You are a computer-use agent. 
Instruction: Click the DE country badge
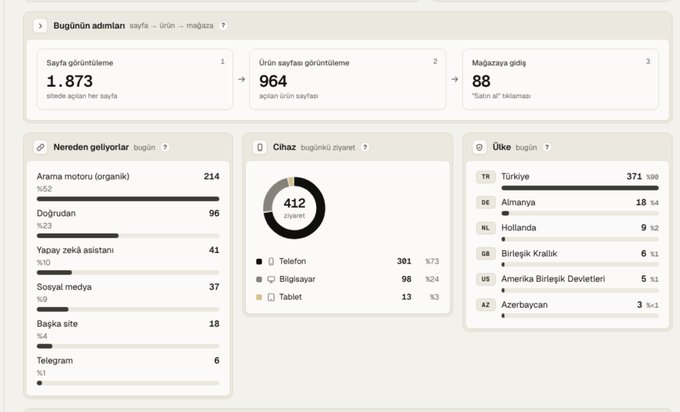pos(486,203)
